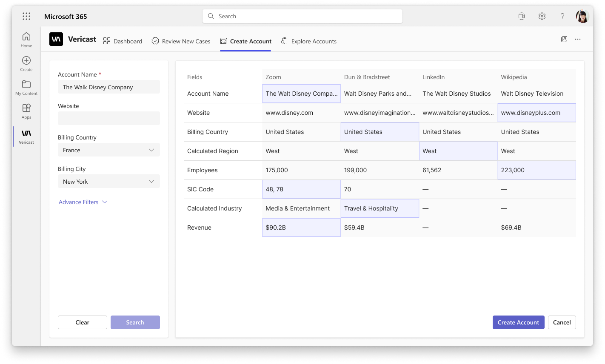Select the Travel & Hospitality industry cell
This screenshot has height=364, width=605.
380,208
